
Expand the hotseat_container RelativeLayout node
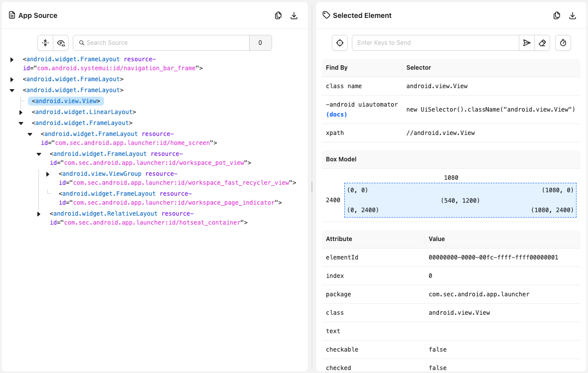click(39, 214)
